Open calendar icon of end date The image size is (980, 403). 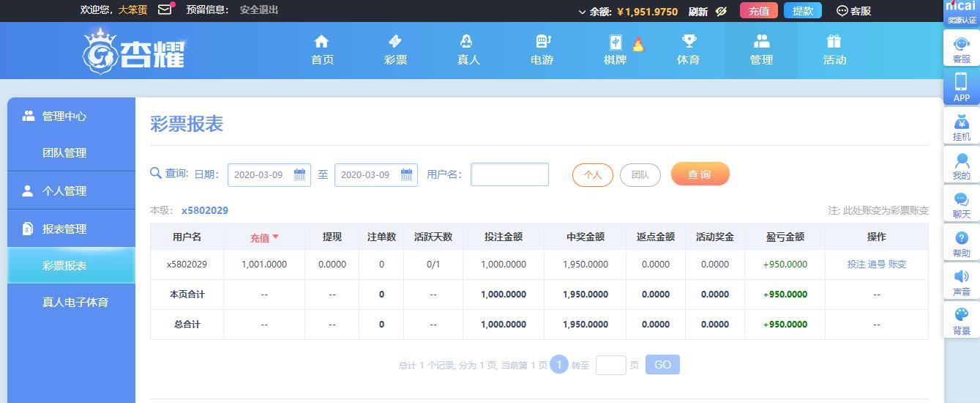[x=406, y=174]
